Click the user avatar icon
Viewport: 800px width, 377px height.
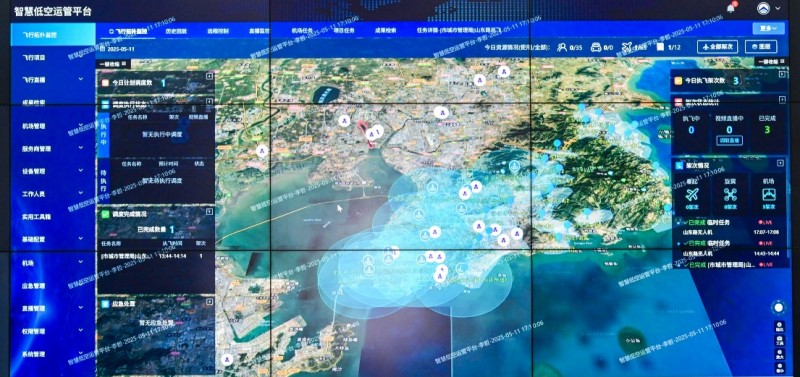click(764, 9)
